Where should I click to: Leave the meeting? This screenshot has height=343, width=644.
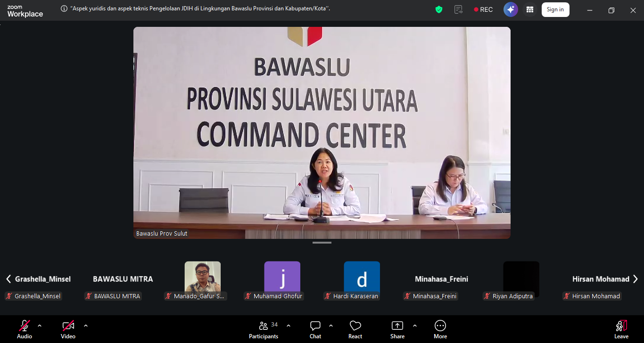[621, 329]
